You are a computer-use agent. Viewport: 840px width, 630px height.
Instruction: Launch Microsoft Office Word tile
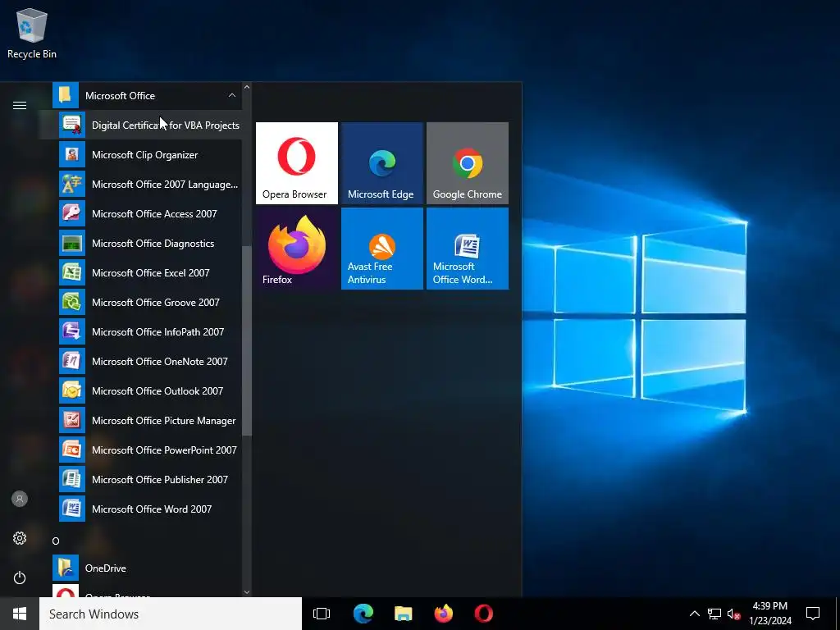coord(467,249)
